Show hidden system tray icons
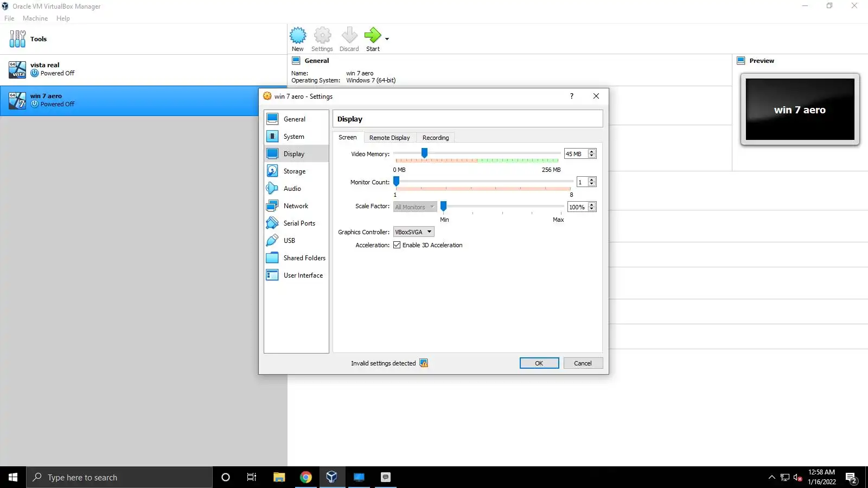The width and height of the screenshot is (868, 488). tap(772, 478)
